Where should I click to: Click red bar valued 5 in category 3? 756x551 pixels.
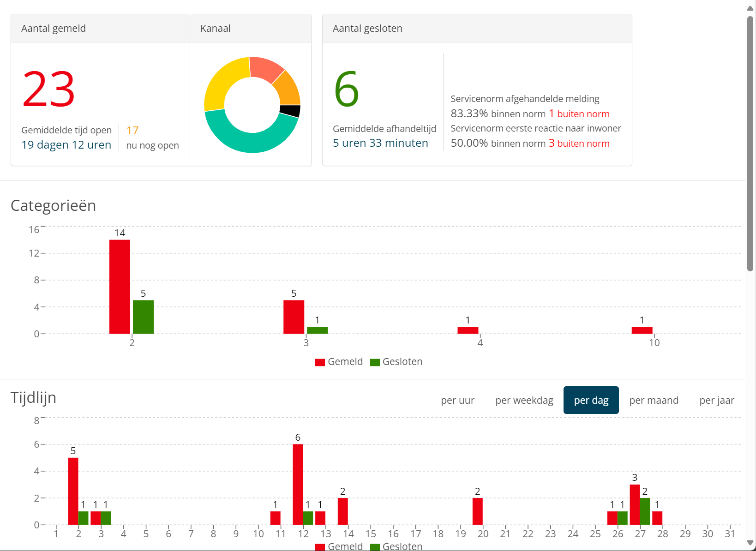click(x=294, y=317)
